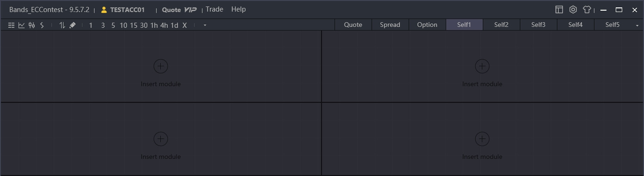Image resolution: width=644 pixels, height=176 pixels.
Task: Click the up-down arrows trade icon
Action: pos(62,25)
